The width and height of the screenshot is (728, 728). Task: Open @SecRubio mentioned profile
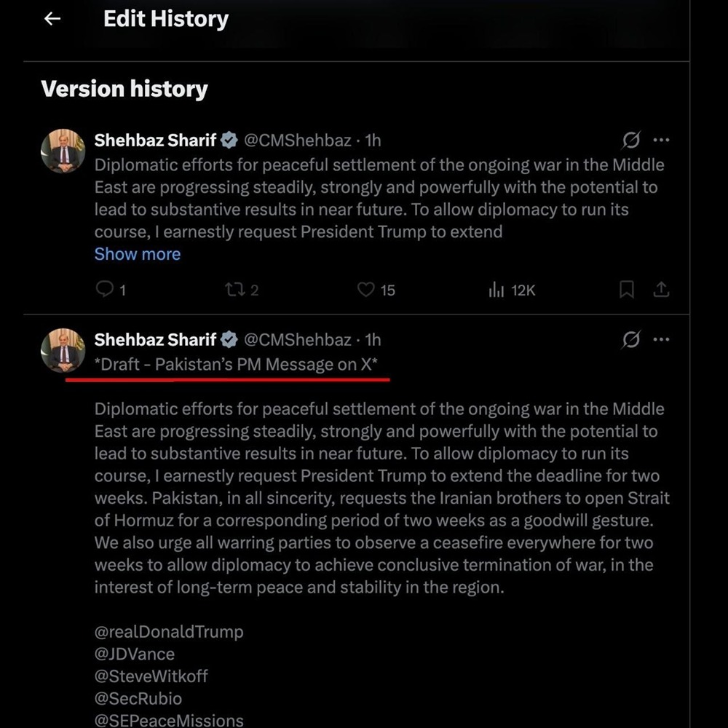point(138,699)
